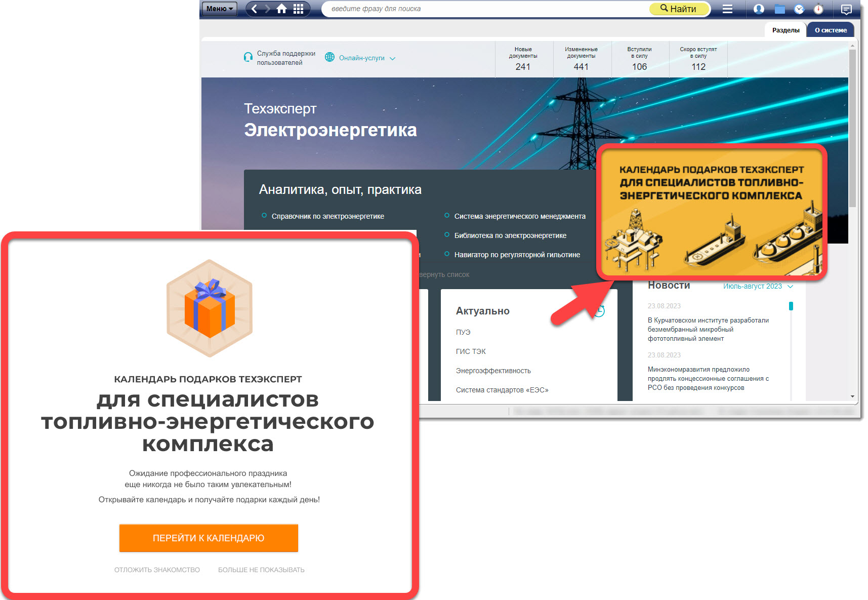This screenshot has height=600, width=868.
Task: Click the yellow Календарь подарков banner
Action: pyautogui.click(x=711, y=212)
